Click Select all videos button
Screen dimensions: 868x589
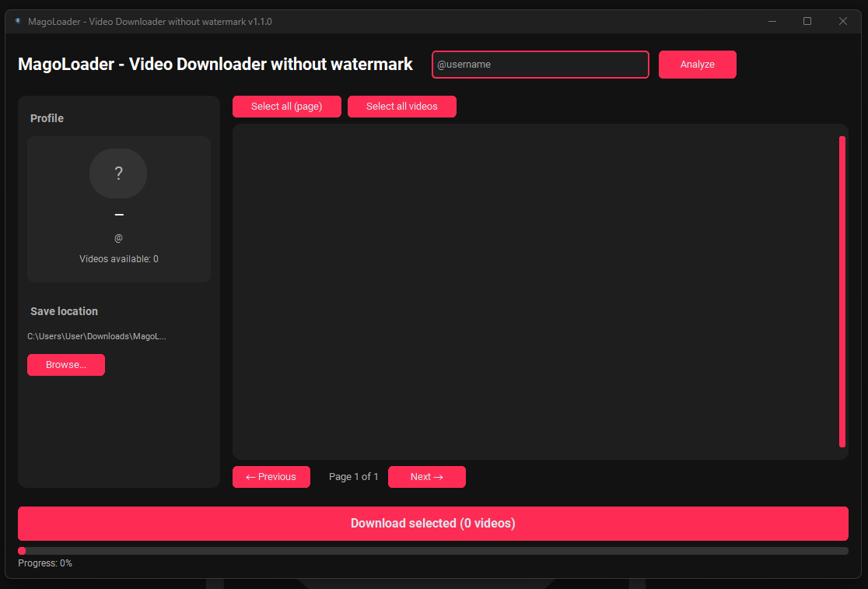402,107
